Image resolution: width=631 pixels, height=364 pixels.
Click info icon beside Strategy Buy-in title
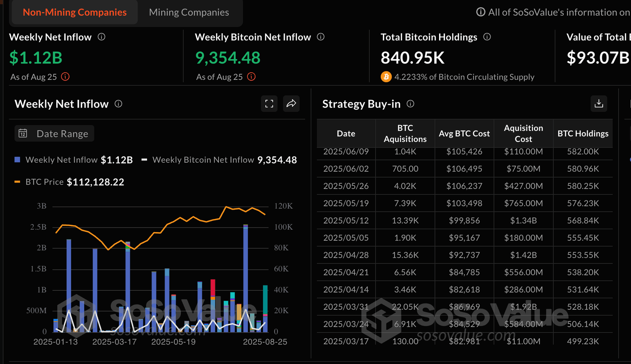tap(410, 104)
